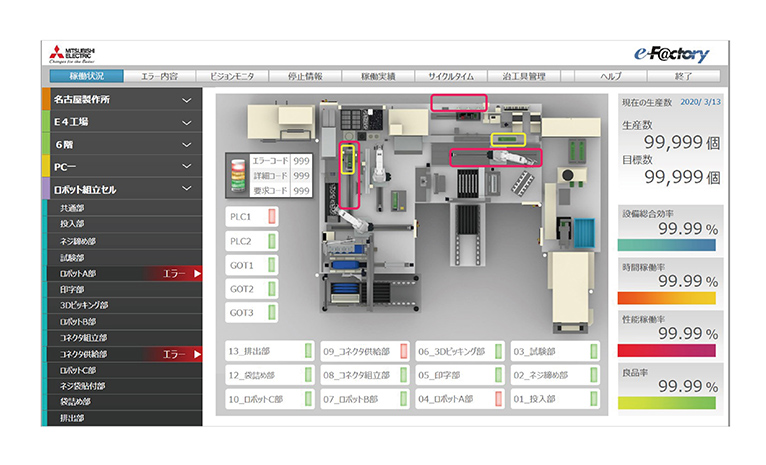
Task: Click the red PLC1 status indicator
Action: [x=272, y=217]
